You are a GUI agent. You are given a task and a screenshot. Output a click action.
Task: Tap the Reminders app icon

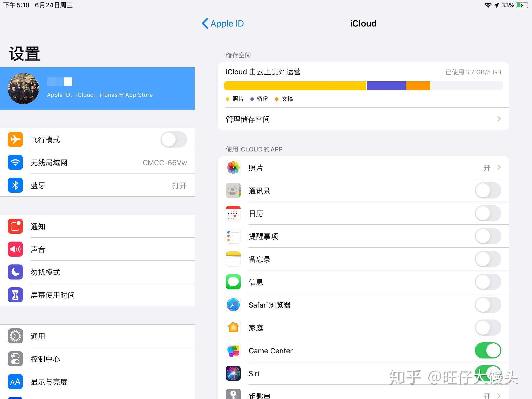click(x=233, y=236)
